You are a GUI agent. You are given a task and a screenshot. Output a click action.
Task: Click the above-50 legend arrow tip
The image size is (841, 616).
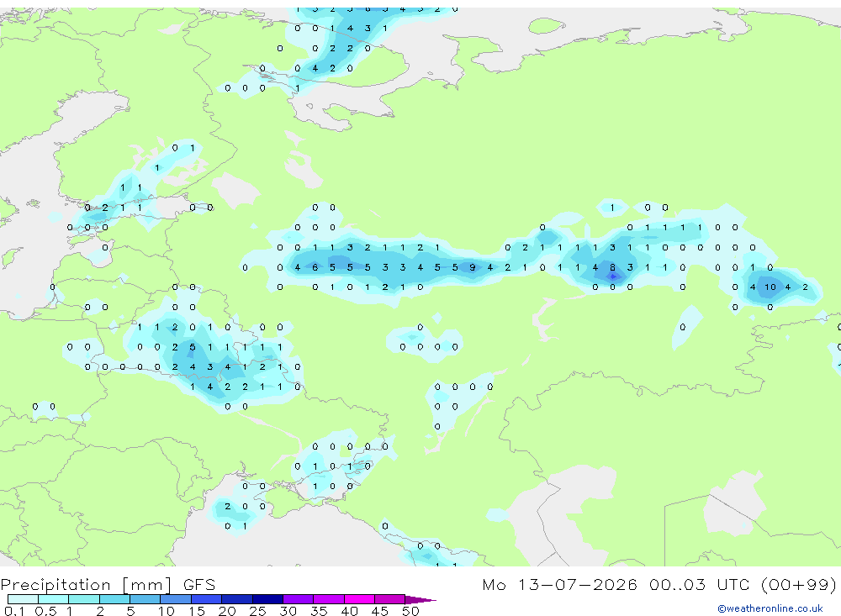(x=420, y=600)
